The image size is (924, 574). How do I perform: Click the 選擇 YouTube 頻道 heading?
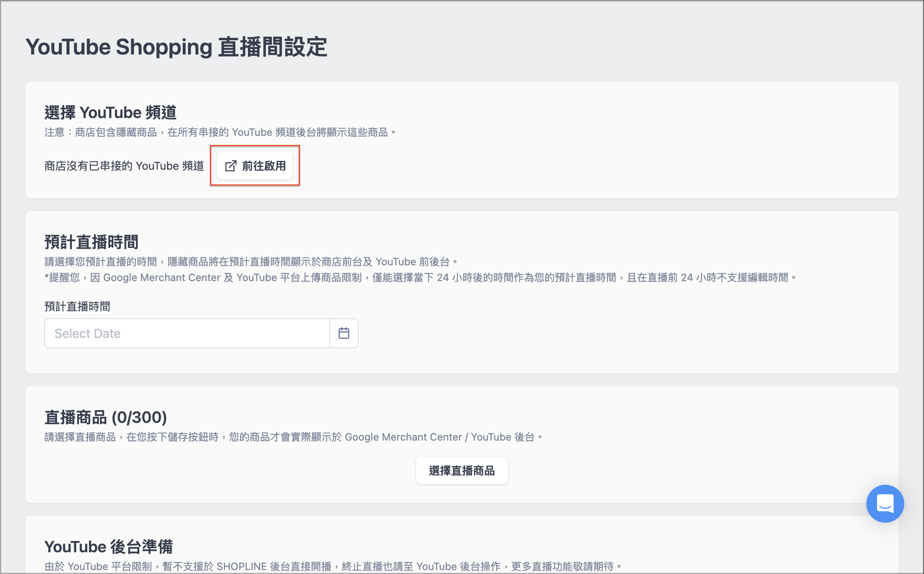[x=111, y=113]
